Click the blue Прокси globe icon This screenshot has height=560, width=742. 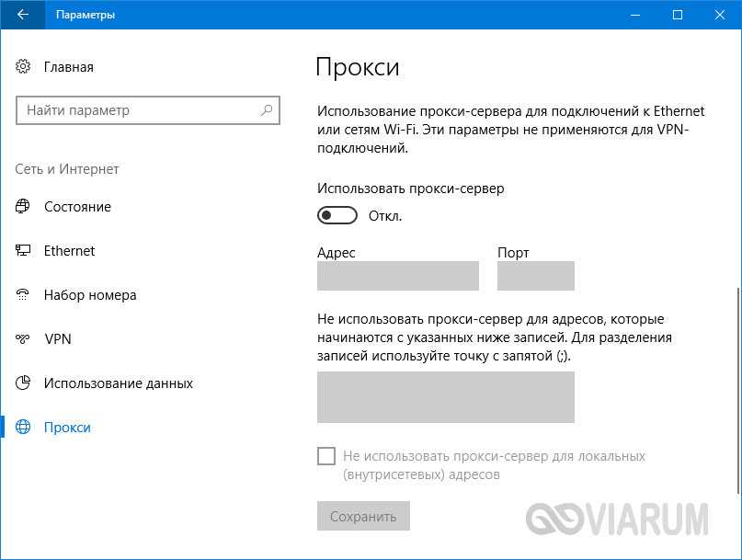coord(23,427)
